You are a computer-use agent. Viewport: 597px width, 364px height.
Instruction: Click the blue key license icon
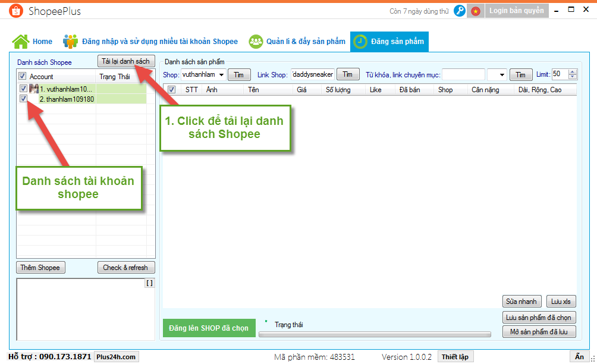[x=459, y=11]
